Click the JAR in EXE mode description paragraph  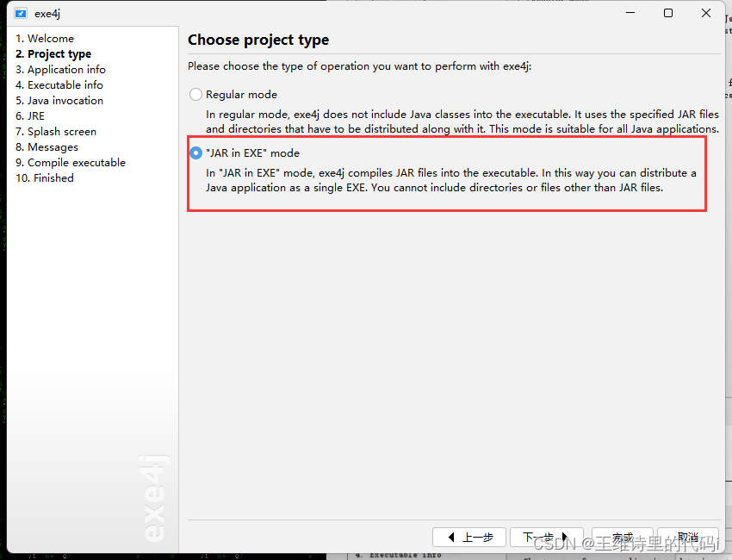click(x=451, y=180)
